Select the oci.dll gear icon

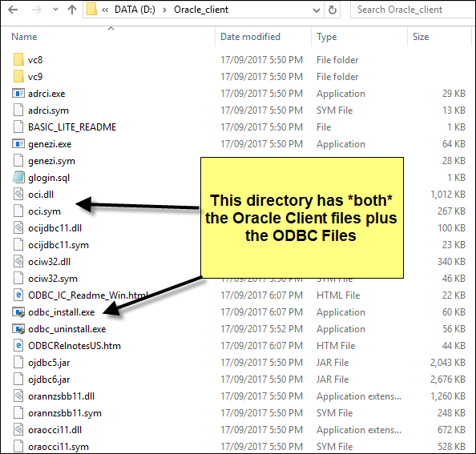click(18, 194)
